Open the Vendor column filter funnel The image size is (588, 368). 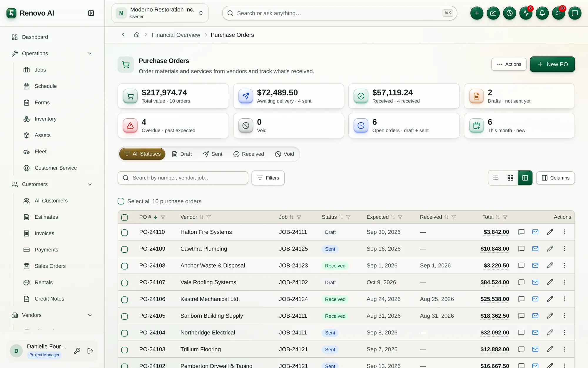[x=209, y=217]
